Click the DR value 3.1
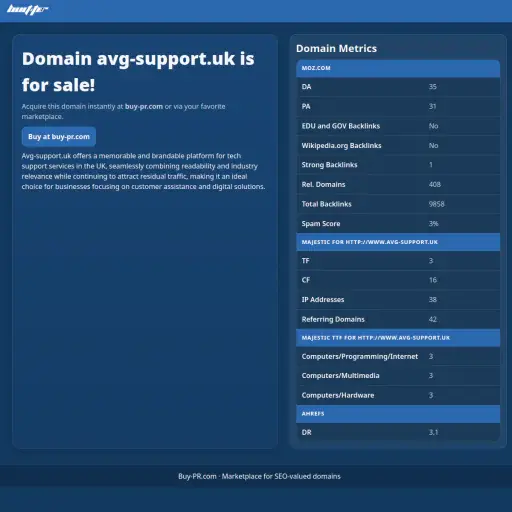Image resolution: width=512 pixels, height=512 pixels. point(433,433)
